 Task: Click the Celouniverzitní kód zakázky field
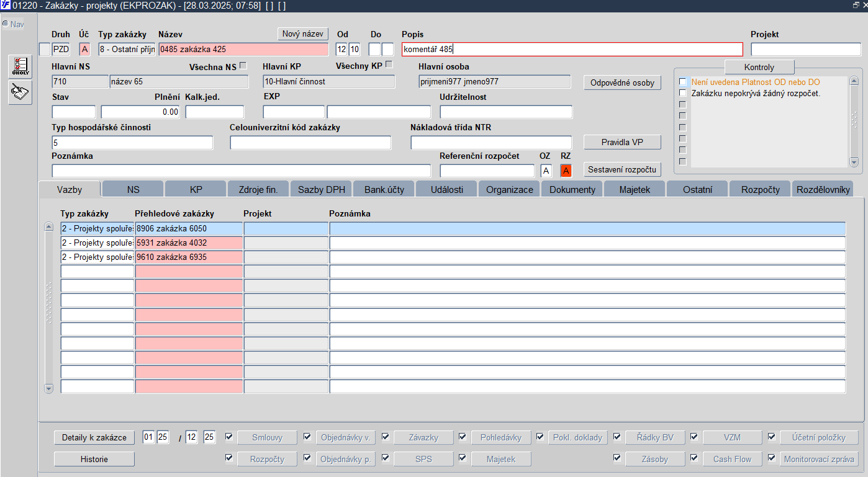click(311, 143)
